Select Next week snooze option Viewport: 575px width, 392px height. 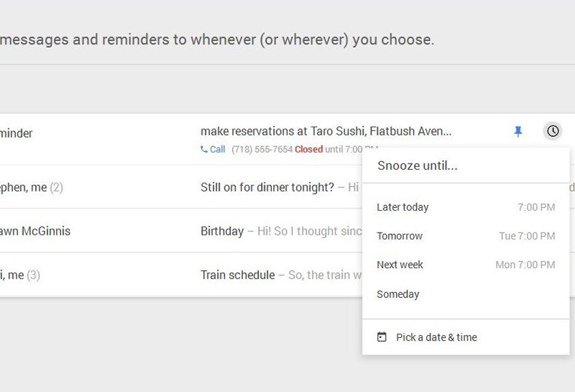pyautogui.click(x=400, y=265)
